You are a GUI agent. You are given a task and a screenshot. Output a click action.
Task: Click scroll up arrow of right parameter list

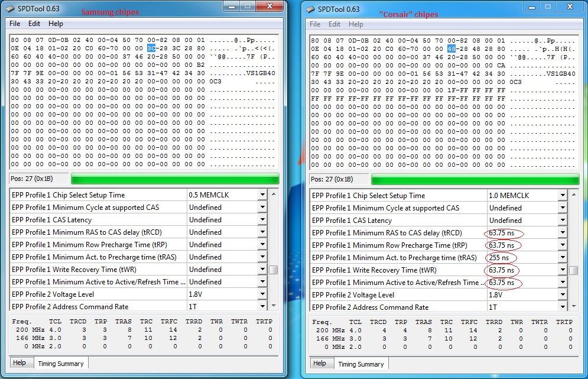[574, 195]
